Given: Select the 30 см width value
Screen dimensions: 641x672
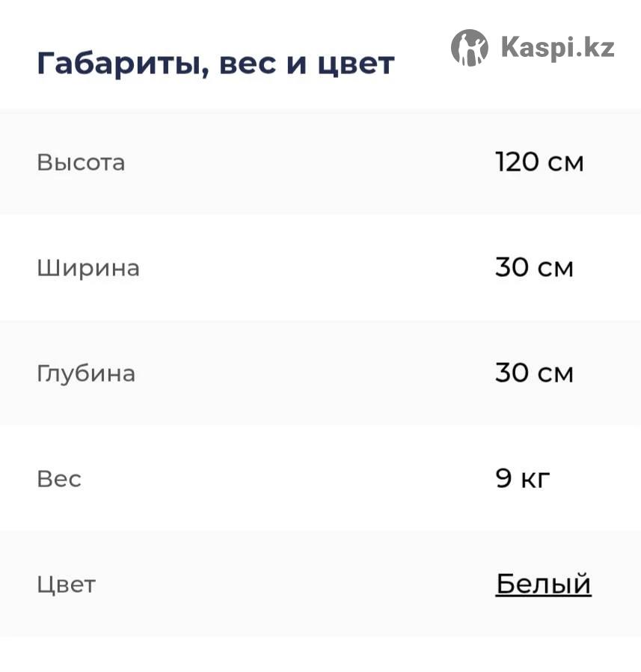Looking at the screenshot, I should point(534,267).
